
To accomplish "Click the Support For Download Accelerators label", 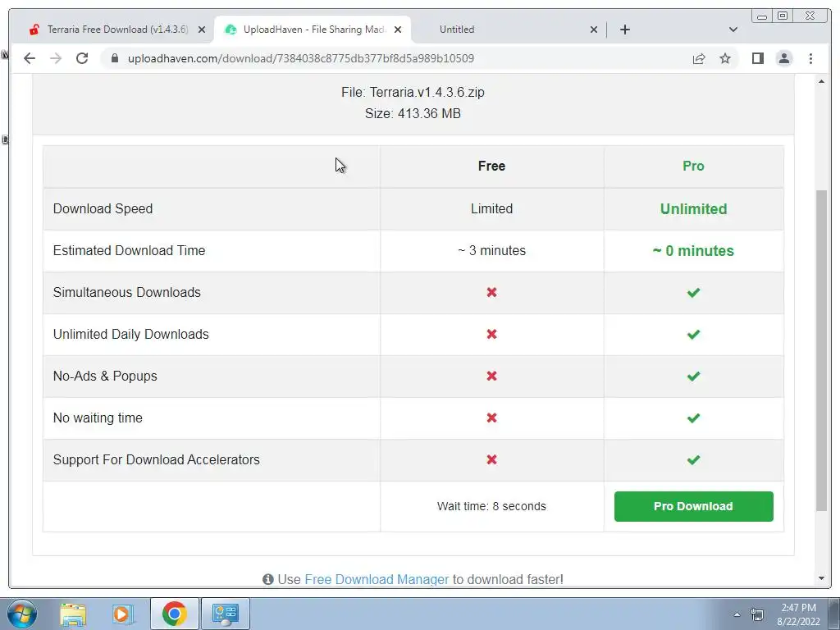I will point(157,459).
